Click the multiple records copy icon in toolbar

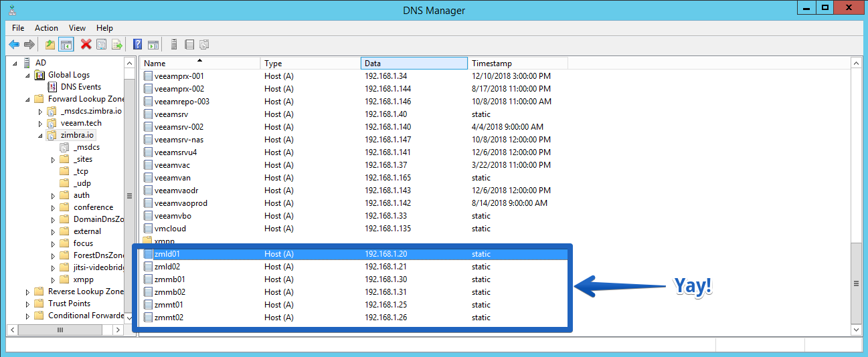(204, 44)
